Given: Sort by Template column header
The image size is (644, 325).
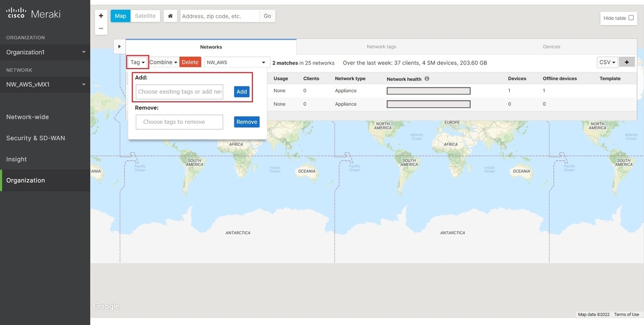Looking at the screenshot, I should coord(610,78).
